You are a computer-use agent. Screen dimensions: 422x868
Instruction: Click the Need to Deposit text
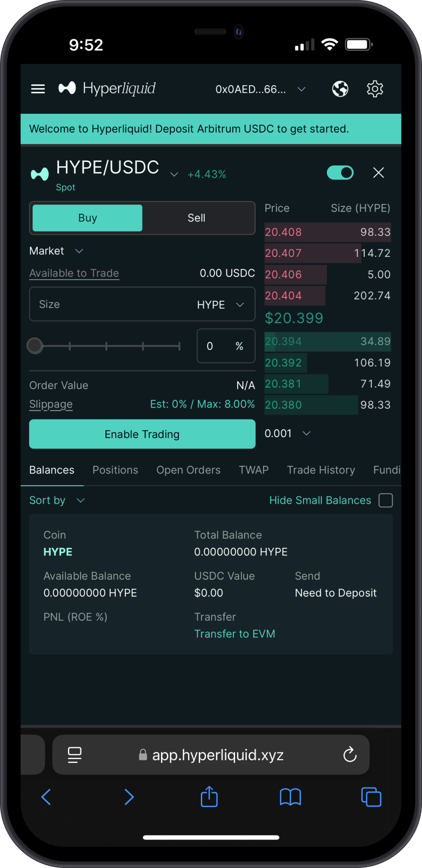336,593
